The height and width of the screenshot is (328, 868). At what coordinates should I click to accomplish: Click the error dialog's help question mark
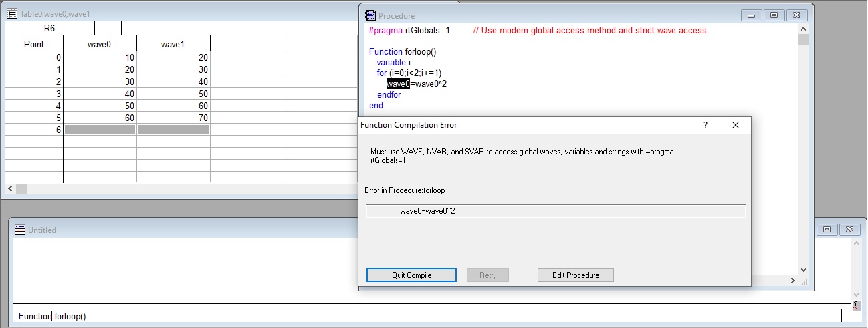[x=706, y=125]
